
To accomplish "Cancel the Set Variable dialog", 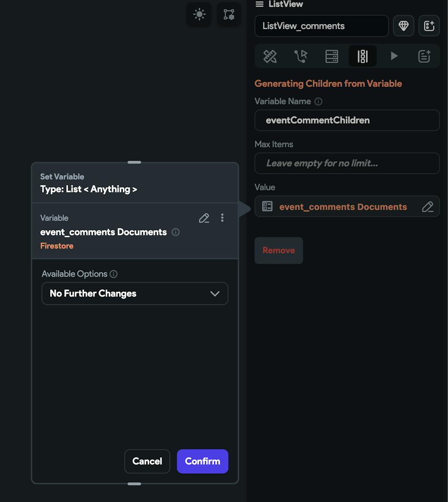I will point(147,461).
